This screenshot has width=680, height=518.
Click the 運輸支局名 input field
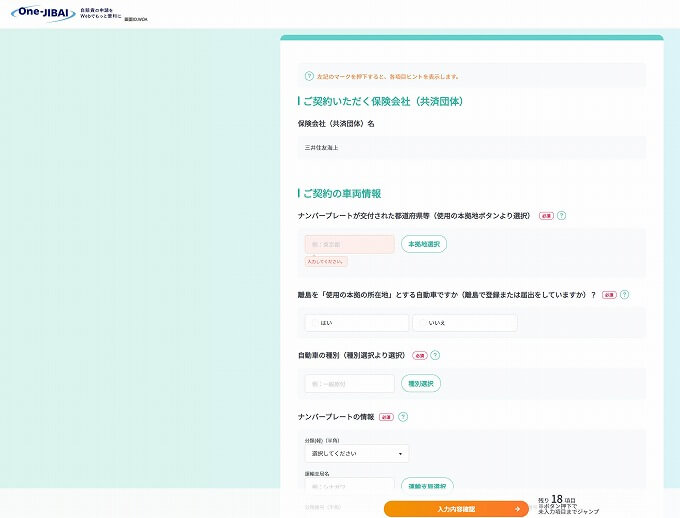coord(349,486)
